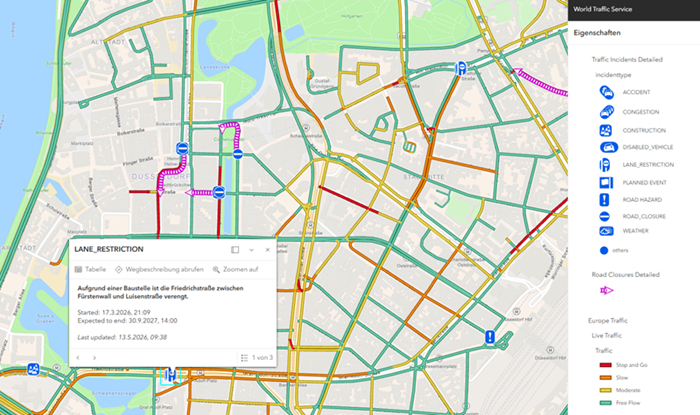Click the ROAD_CLOSURE legend icon
The height and width of the screenshot is (415, 700).
604,216
